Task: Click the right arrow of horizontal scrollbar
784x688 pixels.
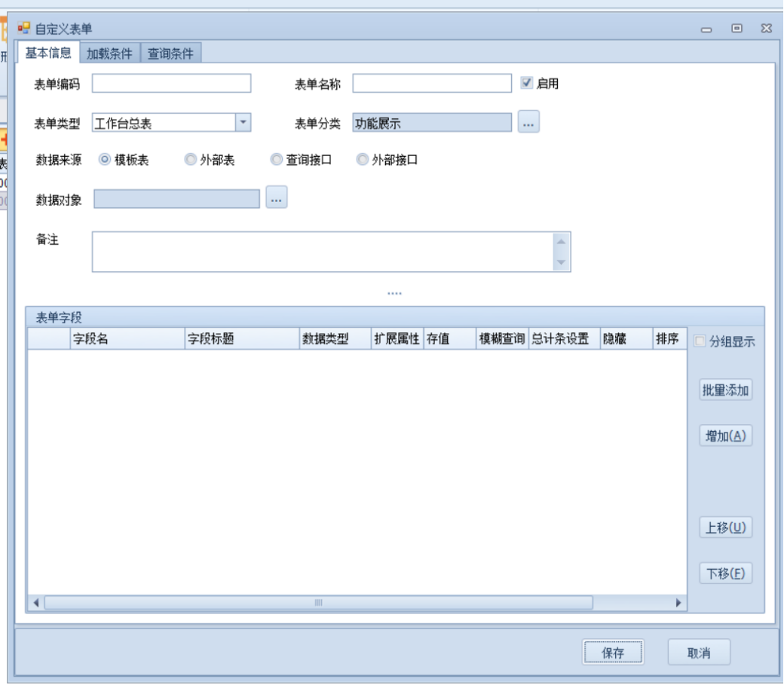Action: pos(678,603)
